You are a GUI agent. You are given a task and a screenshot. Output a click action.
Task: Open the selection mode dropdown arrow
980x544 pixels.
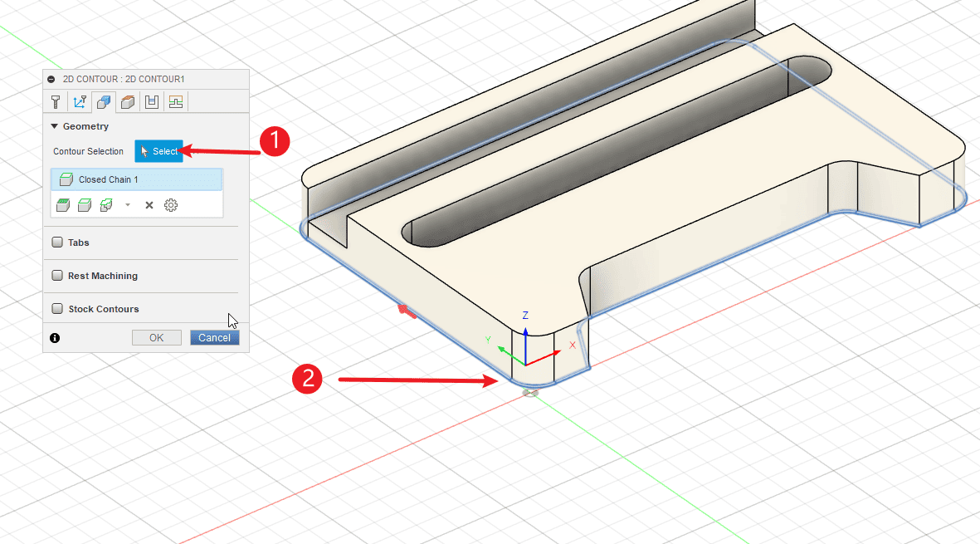128,205
